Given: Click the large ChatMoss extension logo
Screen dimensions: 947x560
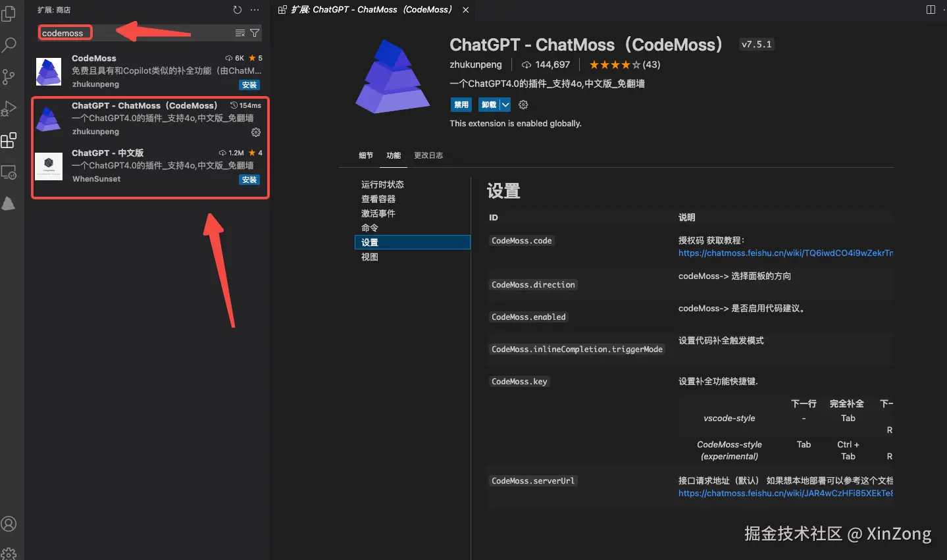Looking at the screenshot, I should [x=393, y=76].
